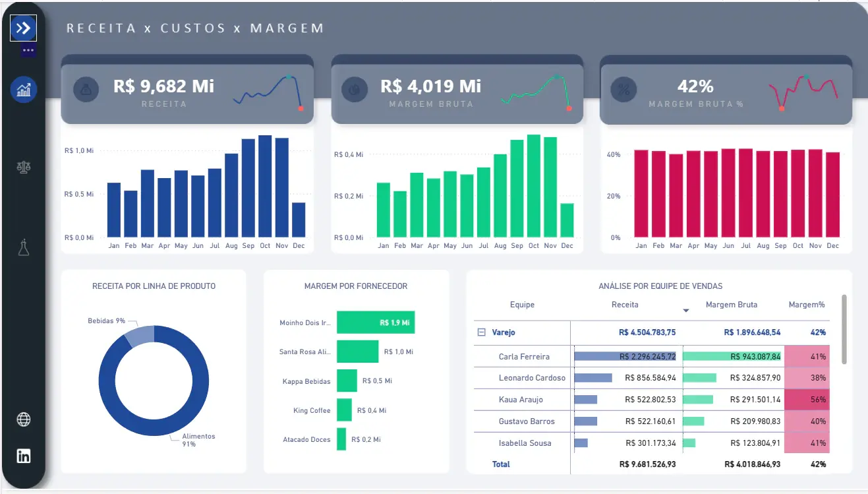Sort table by Receita column header

[x=625, y=305]
